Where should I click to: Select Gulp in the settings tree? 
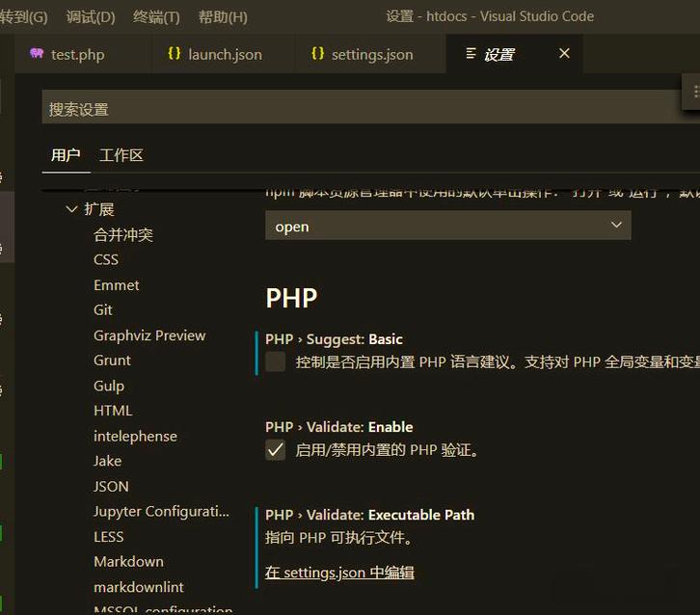pos(109,386)
